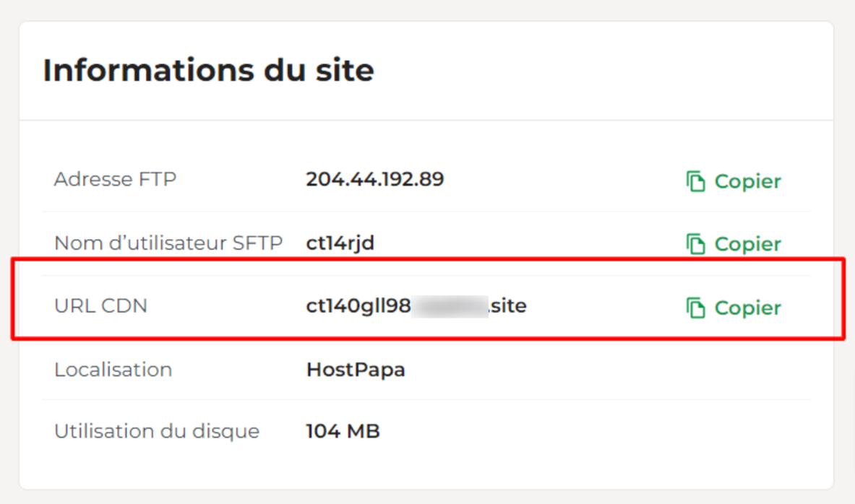855x504 pixels.
Task: Click the Localisation label
Action: tap(113, 370)
